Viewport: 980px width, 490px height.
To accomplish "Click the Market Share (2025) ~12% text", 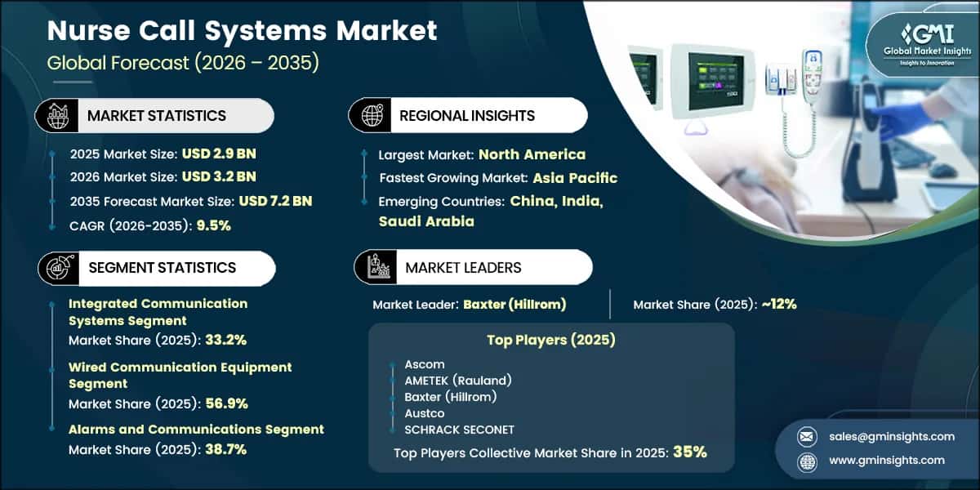I will pyautogui.click(x=715, y=305).
